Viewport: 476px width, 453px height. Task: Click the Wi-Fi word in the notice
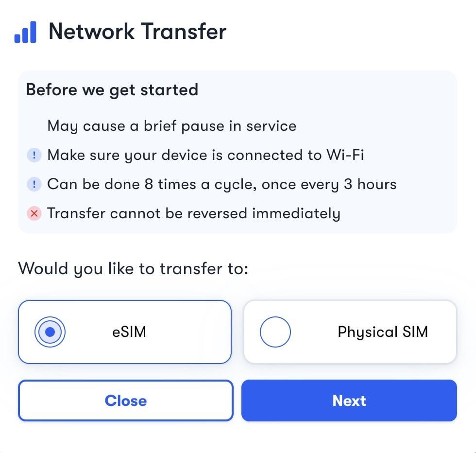[x=345, y=155]
